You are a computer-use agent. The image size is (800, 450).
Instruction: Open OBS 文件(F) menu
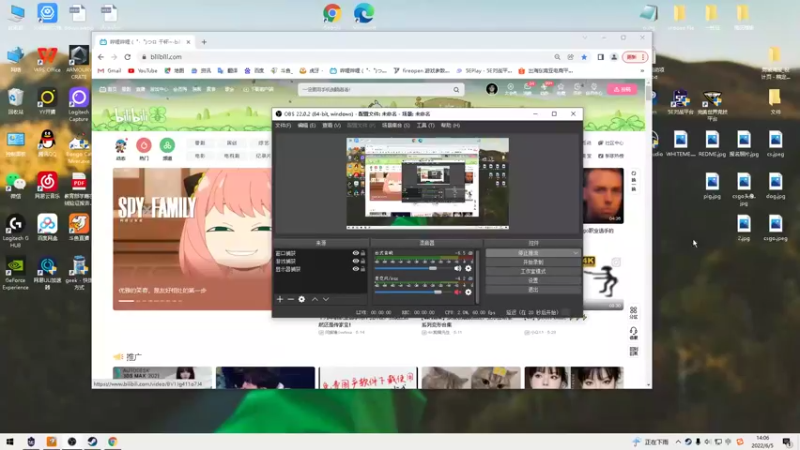[x=283, y=126]
